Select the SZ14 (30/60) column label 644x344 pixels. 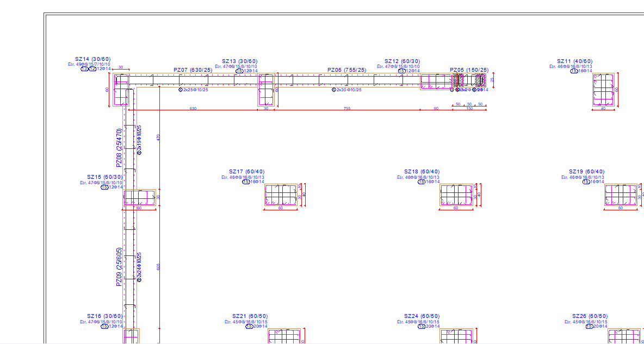click(93, 59)
